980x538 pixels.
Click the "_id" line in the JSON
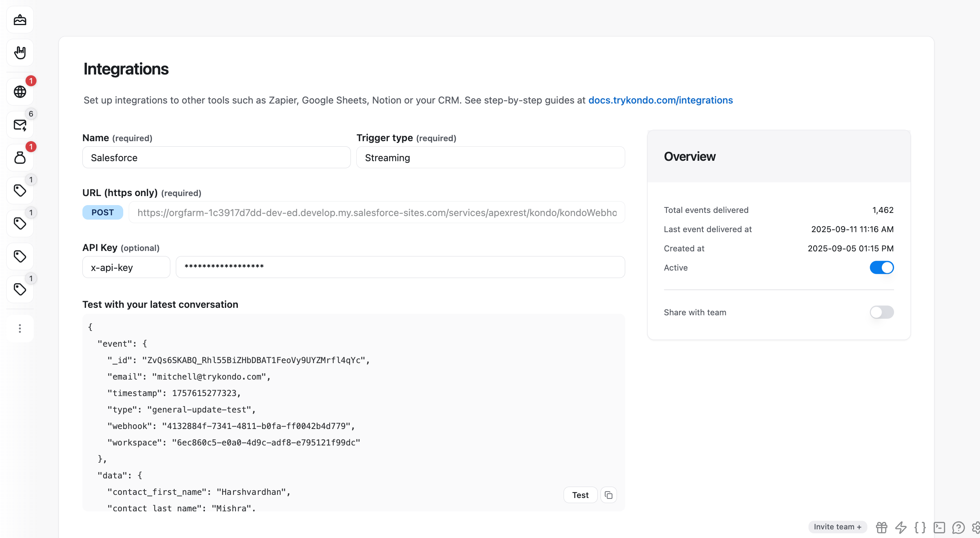coord(239,360)
